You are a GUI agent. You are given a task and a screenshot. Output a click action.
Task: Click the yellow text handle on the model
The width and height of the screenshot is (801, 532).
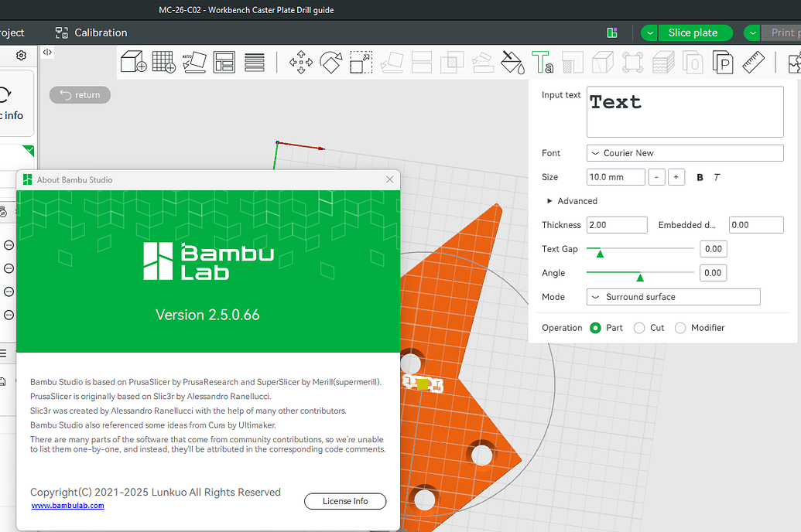(423, 384)
